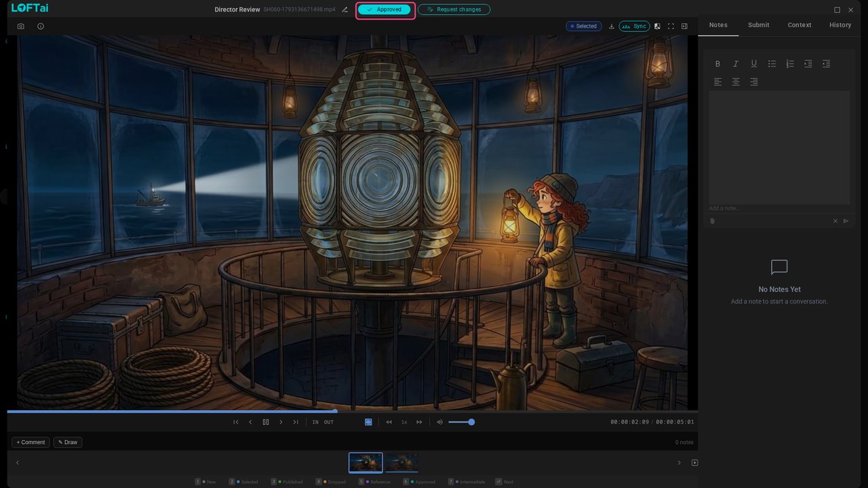Add a comment with the + Comment button
Viewport: 868px width, 488px height.
(31, 443)
